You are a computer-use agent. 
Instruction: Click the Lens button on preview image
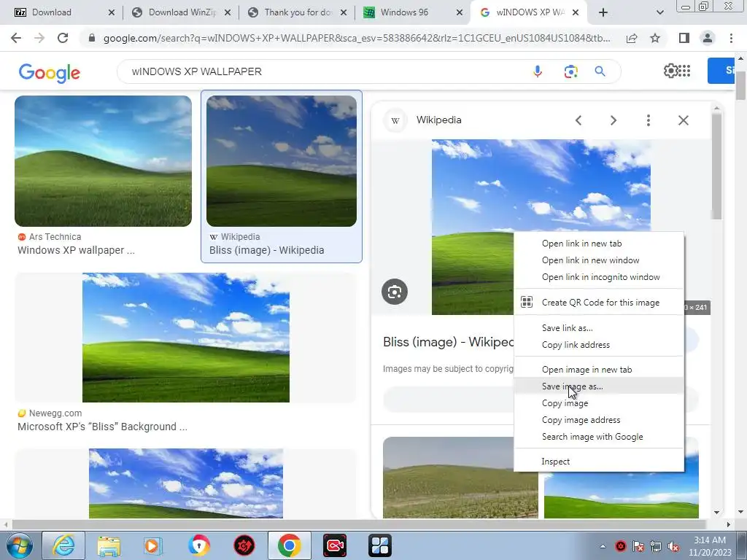395,292
